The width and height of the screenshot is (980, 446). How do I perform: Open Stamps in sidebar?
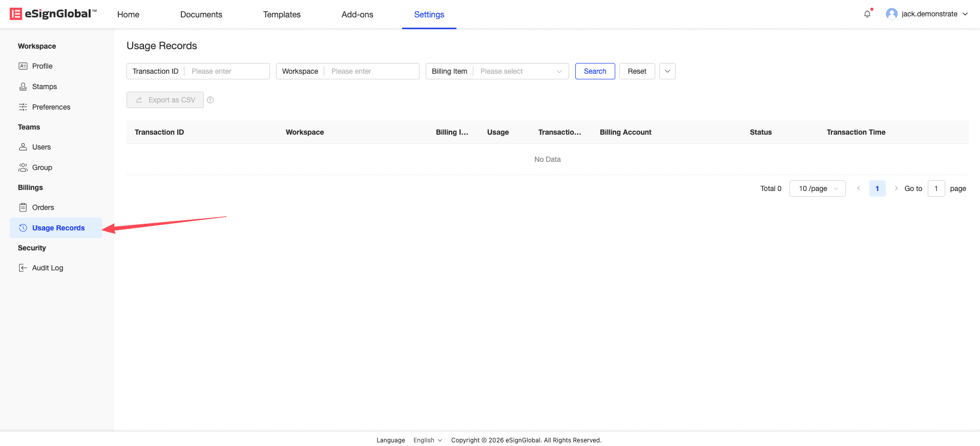[x=56, y=87]
